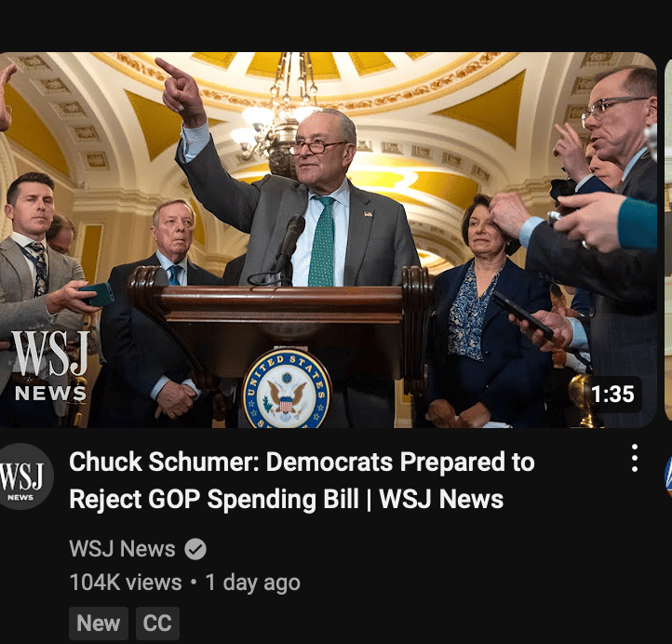The height and width of the screenshot is (644, 672).
Task: Play the Chuck Schumer press conference video thumbnail
Action: (x=328, y=240)
